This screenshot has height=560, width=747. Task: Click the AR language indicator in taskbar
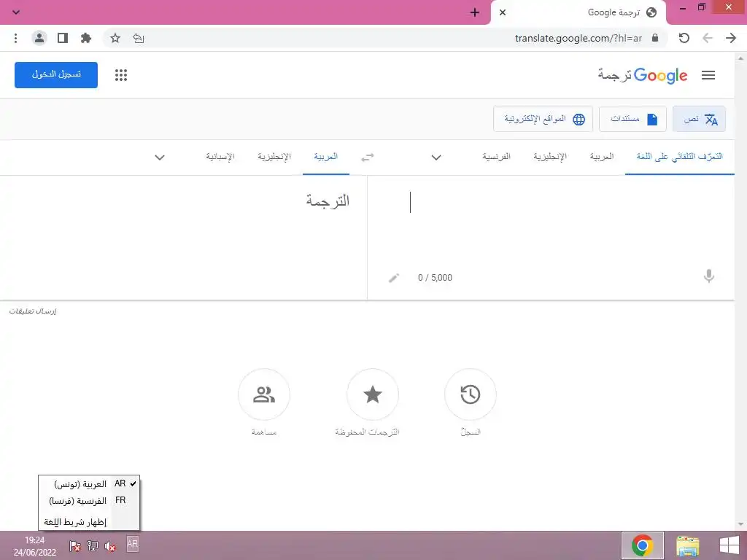133,544
